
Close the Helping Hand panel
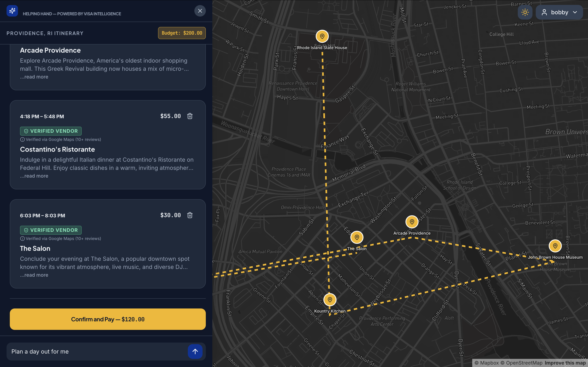200,11
